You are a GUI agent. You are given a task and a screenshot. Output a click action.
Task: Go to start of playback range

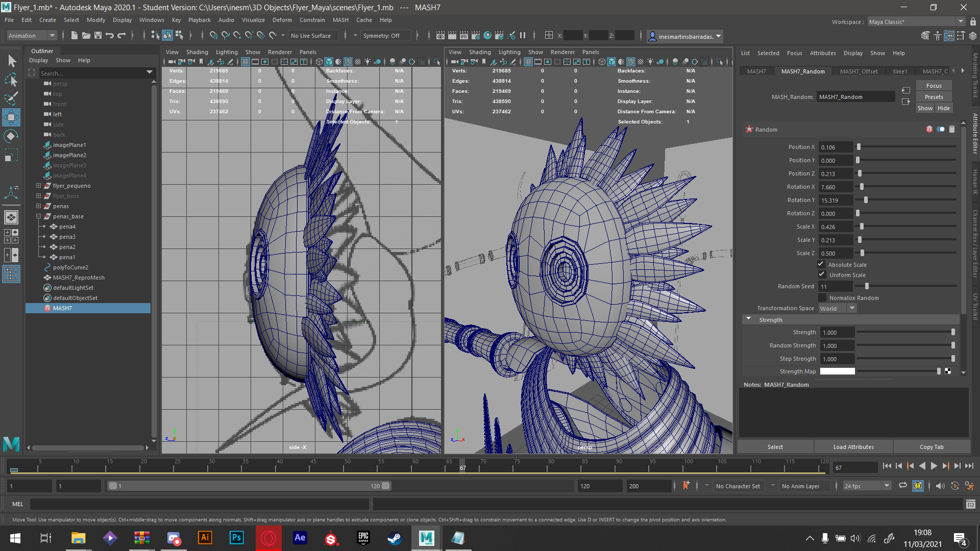tap(887, 466)
